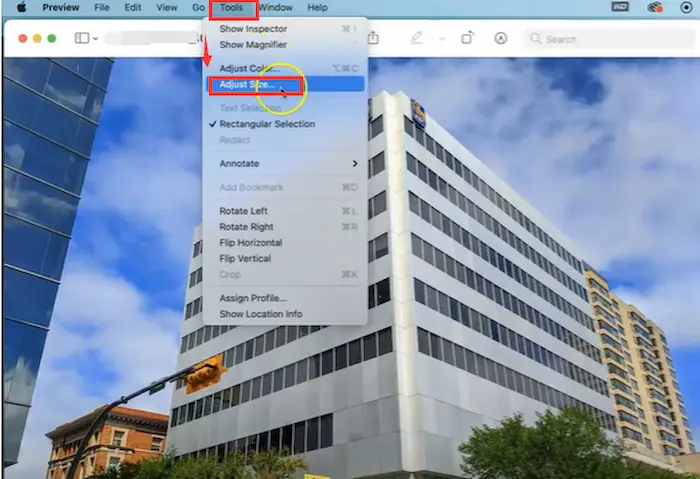700x479 pixels.
Task: Open the sidebar view dropdown chevron
Action: [96, 39]
